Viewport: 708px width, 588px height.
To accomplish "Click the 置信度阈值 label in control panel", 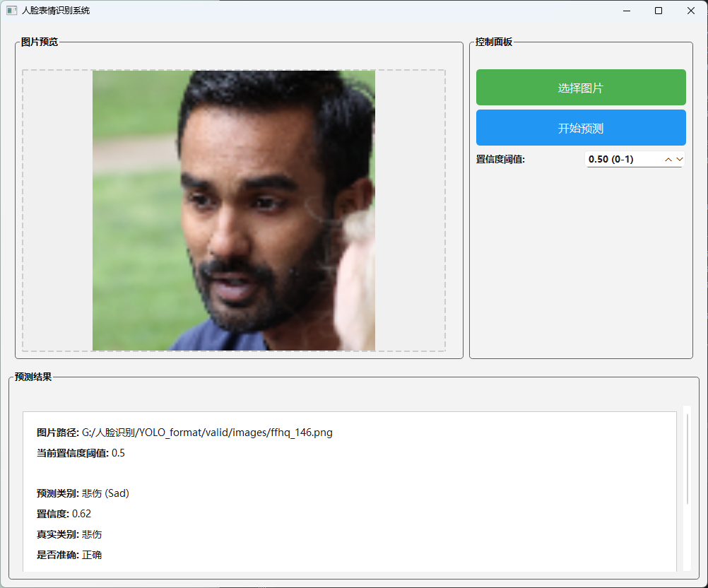I will click(500, 160).
